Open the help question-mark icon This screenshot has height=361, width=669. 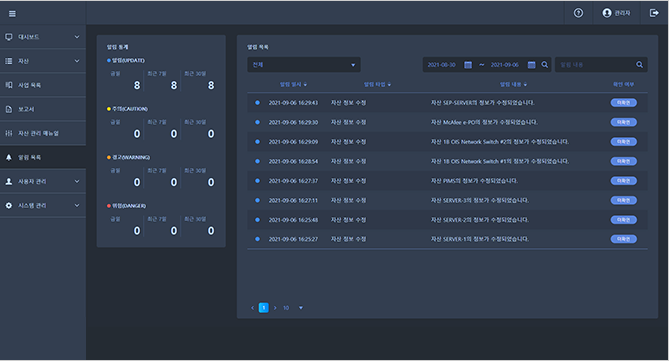point(578,13)
